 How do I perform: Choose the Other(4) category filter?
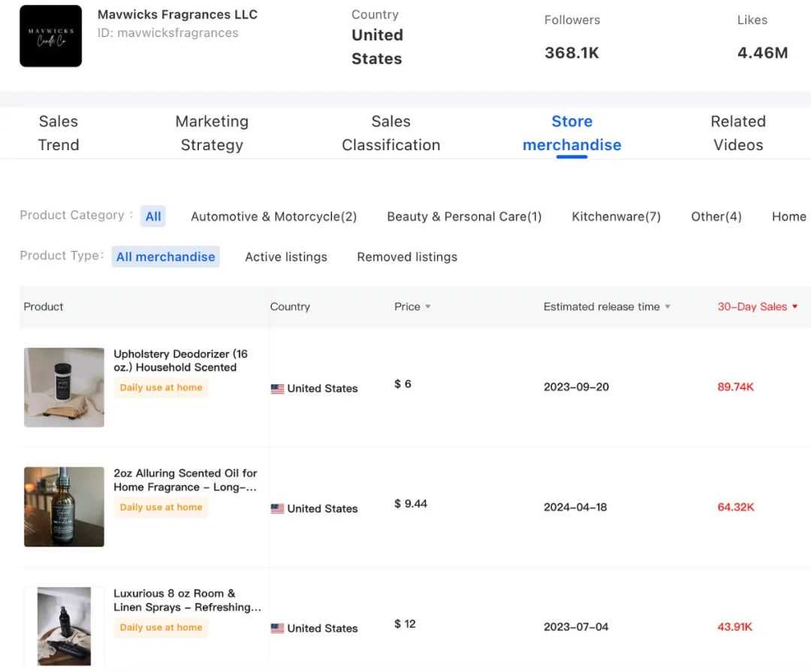[x=716, y=216]
